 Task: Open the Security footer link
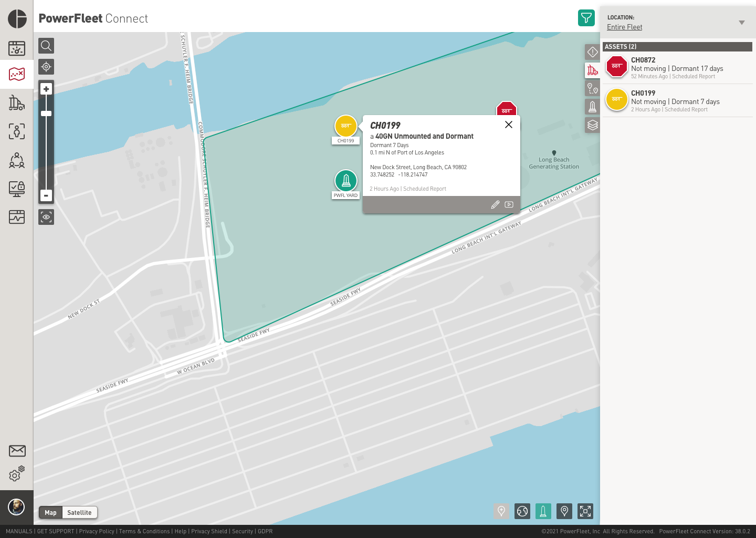(x=243, y=532)
